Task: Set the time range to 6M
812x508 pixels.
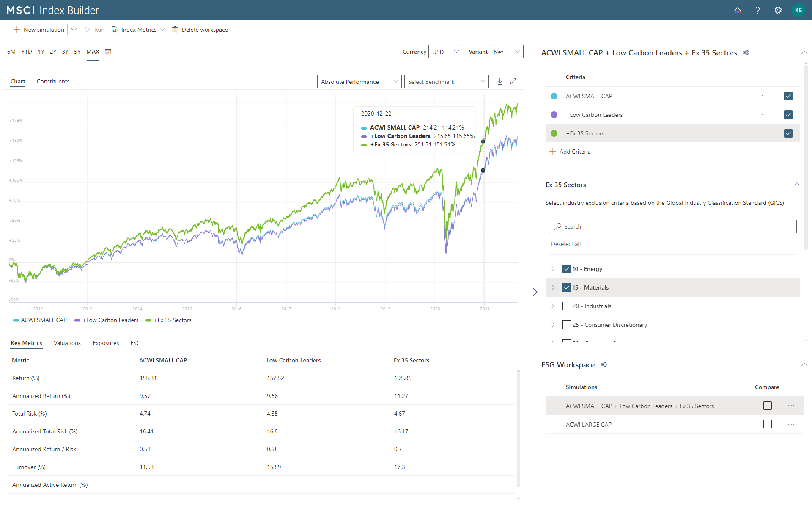Action: [x=11, y=52]
